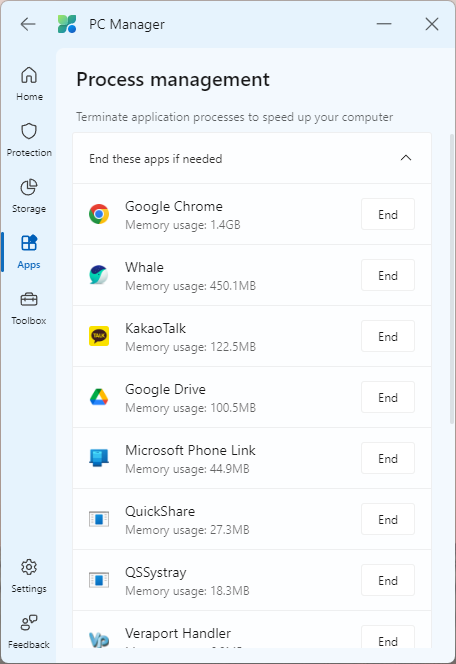Image resolution: width=456 pixels, height=664 pixels.
Task: Click the PC Manager logo icon
Action: [x=67, y=24]
